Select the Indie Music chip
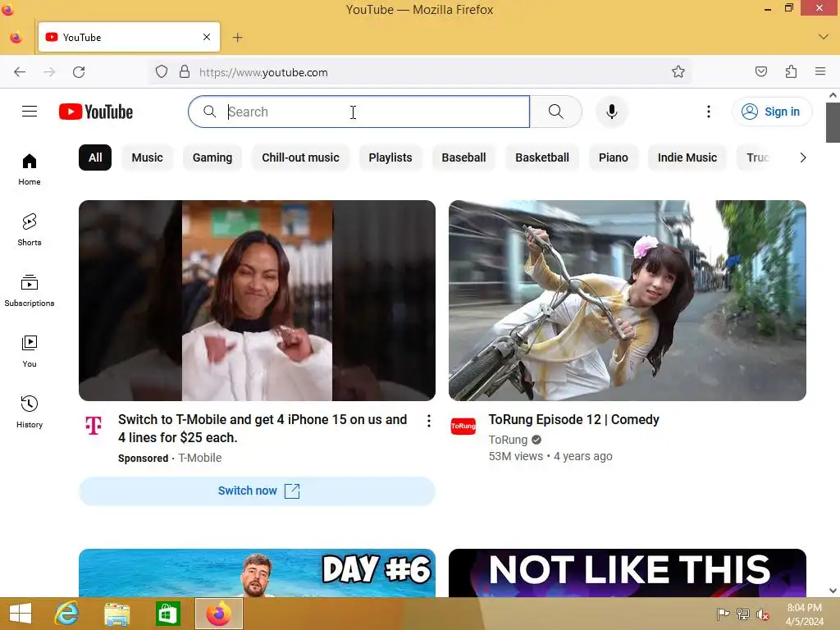840x630 pixels. [687, 157]
